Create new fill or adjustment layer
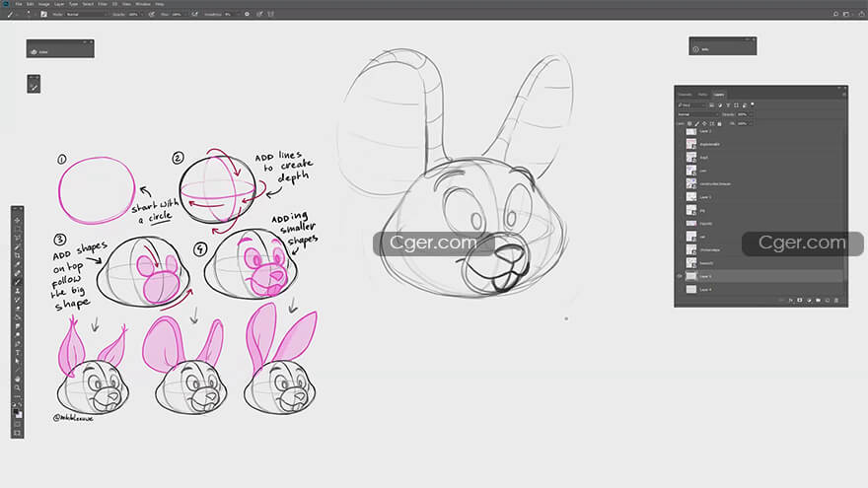This screenshot has width=868, height=488. [x=809, y=300]
